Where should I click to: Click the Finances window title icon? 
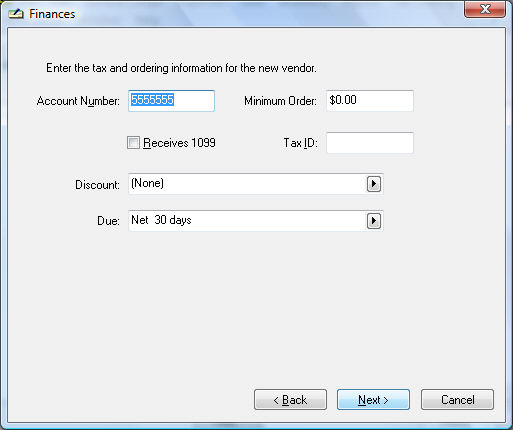16,14
